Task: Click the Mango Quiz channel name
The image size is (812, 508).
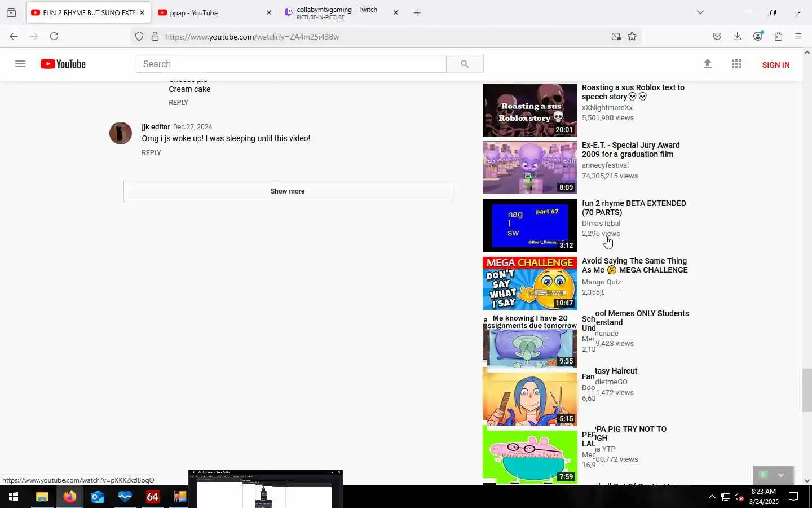Action: pos(601,282)
